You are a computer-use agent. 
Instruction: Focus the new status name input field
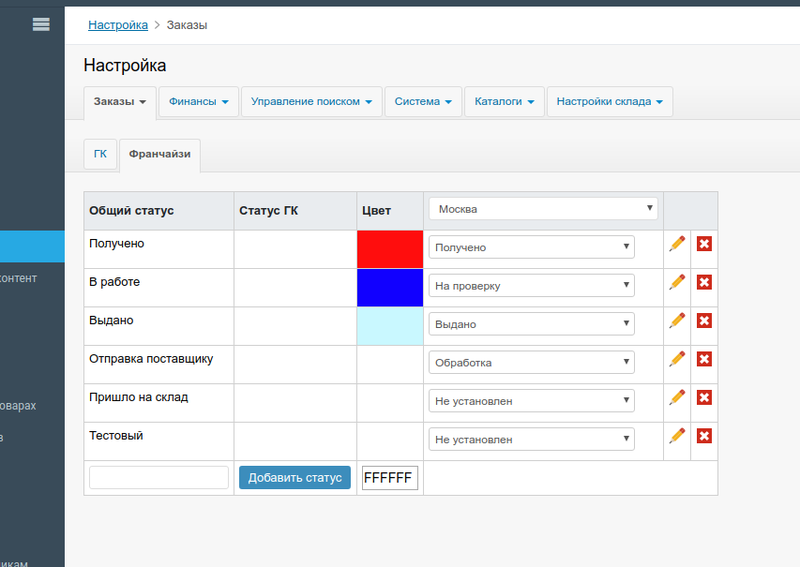click(159, 478)
